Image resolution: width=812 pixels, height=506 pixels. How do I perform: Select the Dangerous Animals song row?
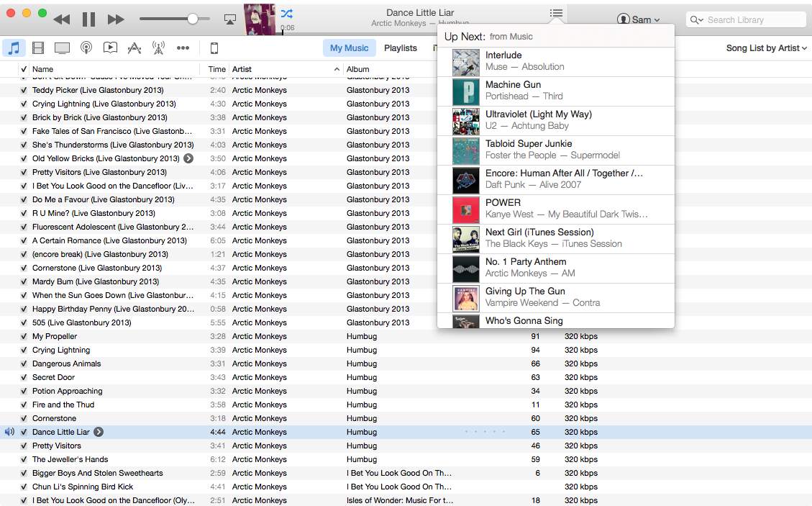(406, 363)
